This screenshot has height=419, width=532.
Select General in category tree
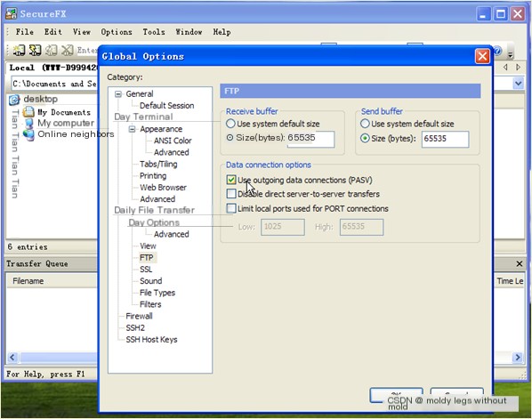coord(140,94)
